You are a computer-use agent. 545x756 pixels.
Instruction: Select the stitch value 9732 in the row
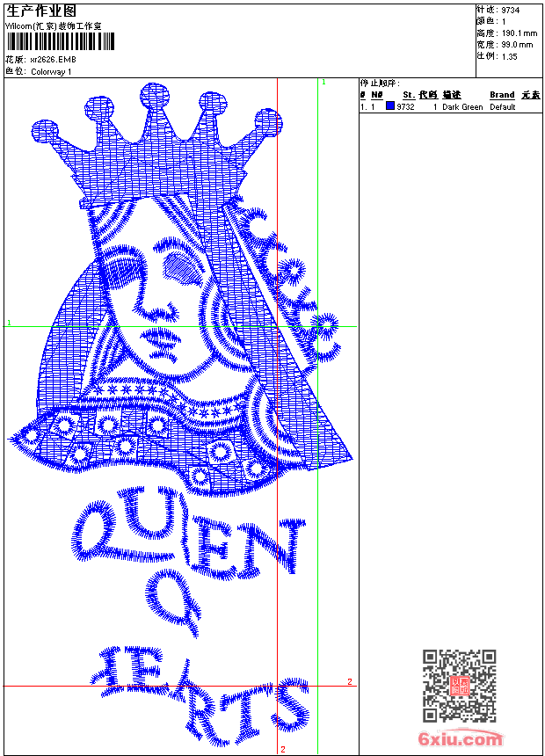405,107
